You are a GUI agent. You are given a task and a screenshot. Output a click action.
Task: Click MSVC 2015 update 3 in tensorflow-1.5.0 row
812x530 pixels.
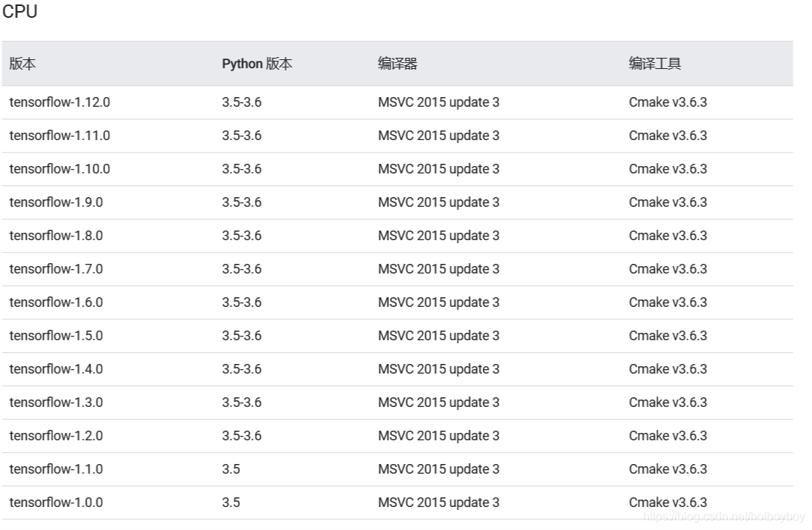tap(439, 336)
